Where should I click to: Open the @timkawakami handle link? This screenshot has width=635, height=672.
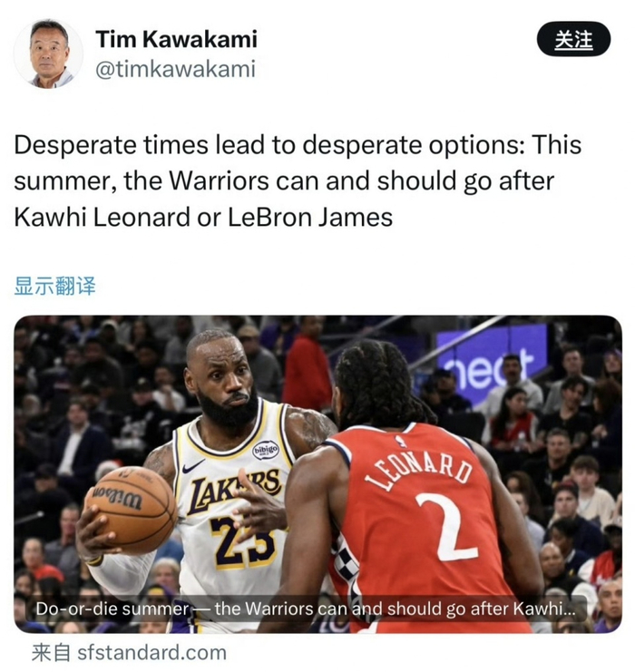175,69
